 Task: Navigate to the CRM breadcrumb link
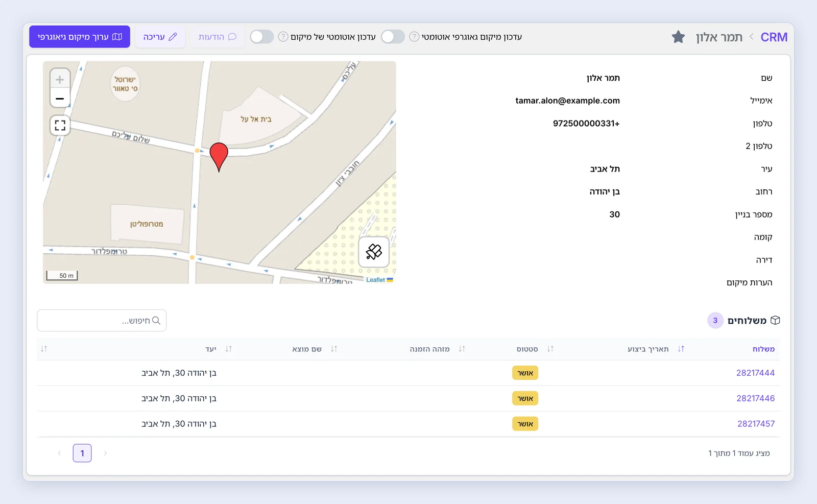[774, 37]
